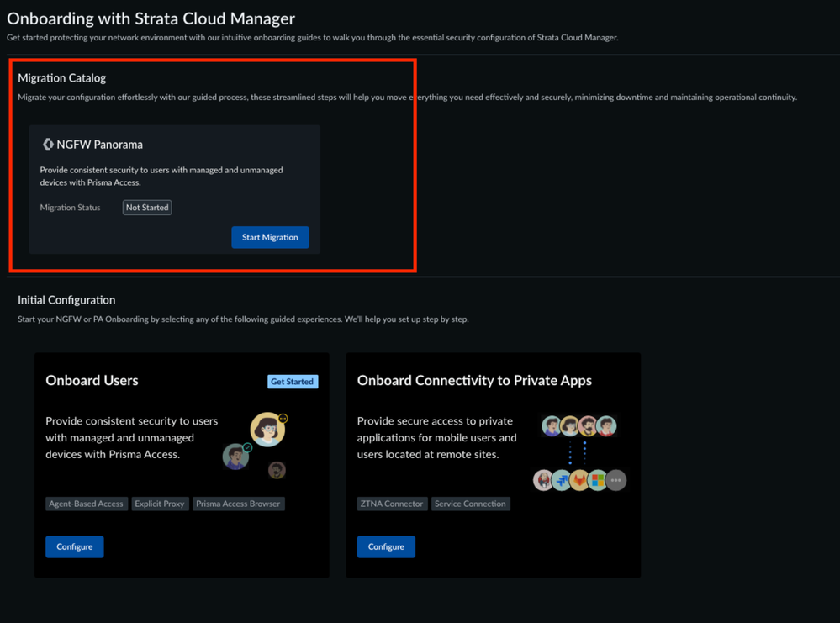Select the ZTNA Connector tag
The image size is (840, 623).
[x=392, y=504]
